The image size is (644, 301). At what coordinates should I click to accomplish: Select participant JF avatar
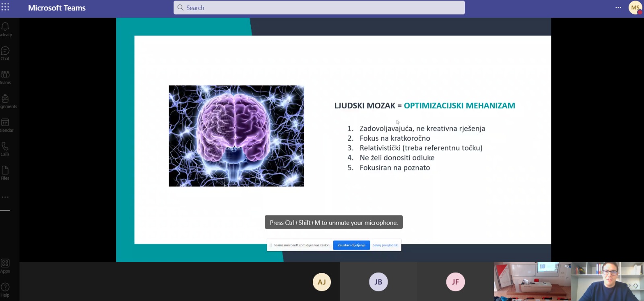(455, 282)
